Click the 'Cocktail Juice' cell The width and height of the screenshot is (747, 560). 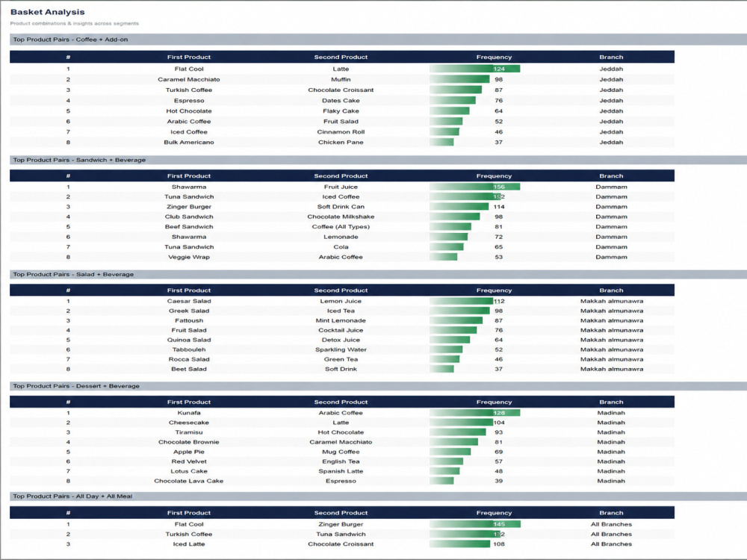pos(341,331)
